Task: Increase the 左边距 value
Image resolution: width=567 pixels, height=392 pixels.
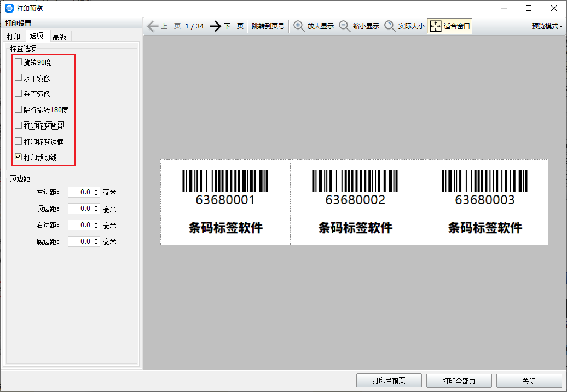Action: 96,190
